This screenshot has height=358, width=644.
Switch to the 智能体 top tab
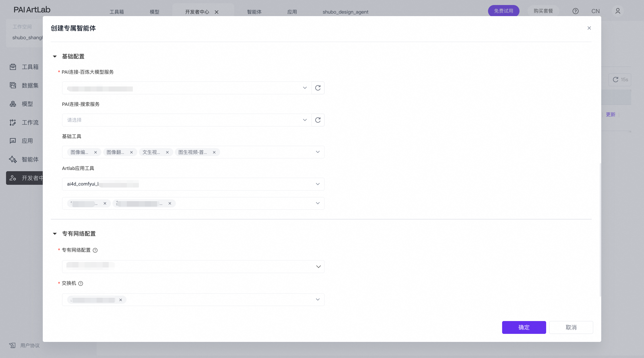(254, 12)
